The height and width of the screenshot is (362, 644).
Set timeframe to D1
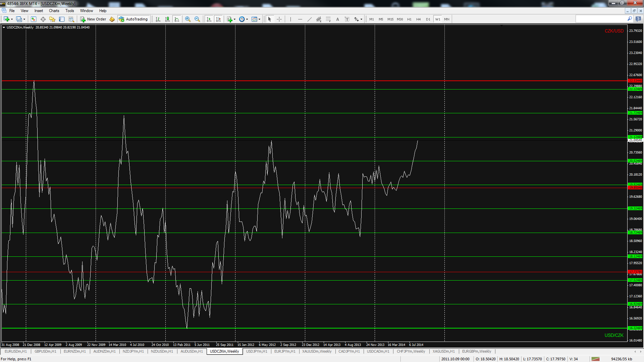coord(428,19)
